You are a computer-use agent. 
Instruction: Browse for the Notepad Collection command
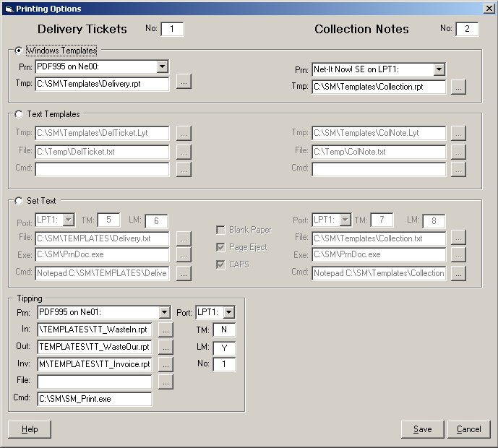click(458, 273)
